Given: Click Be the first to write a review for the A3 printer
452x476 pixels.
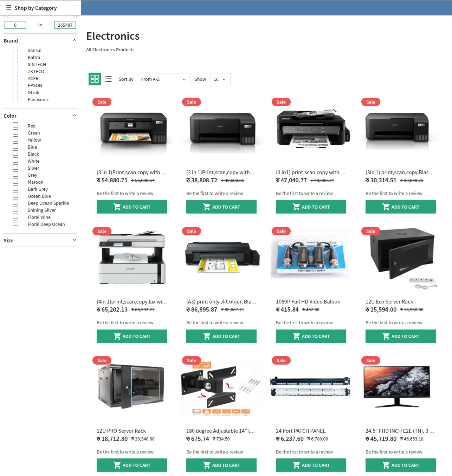Looking at the screenshot, I should (215, 322).
